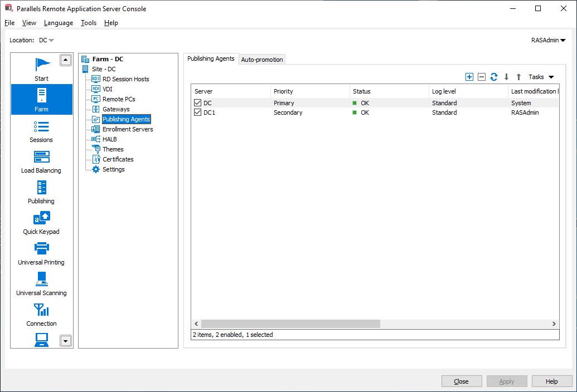This screenshot has height=392, width=577.
Task: Click the RD Session Hosts RDS icon
Action: point(96,79)
